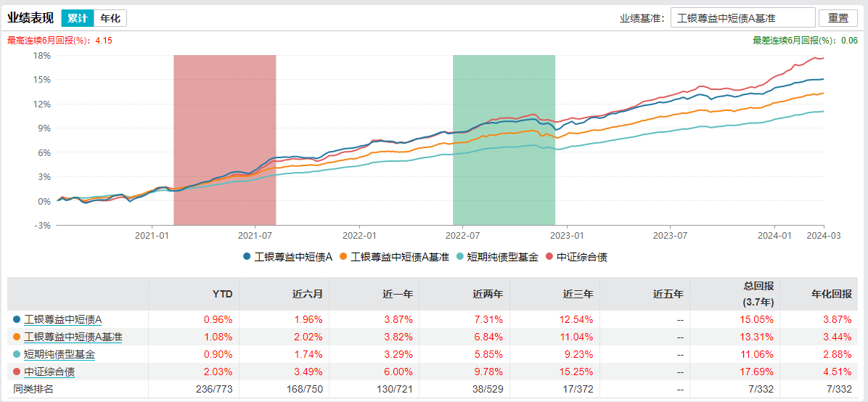Switch to the 年化 tab
This screenshot has width=868, height=402.
click(x=110, y=18)
